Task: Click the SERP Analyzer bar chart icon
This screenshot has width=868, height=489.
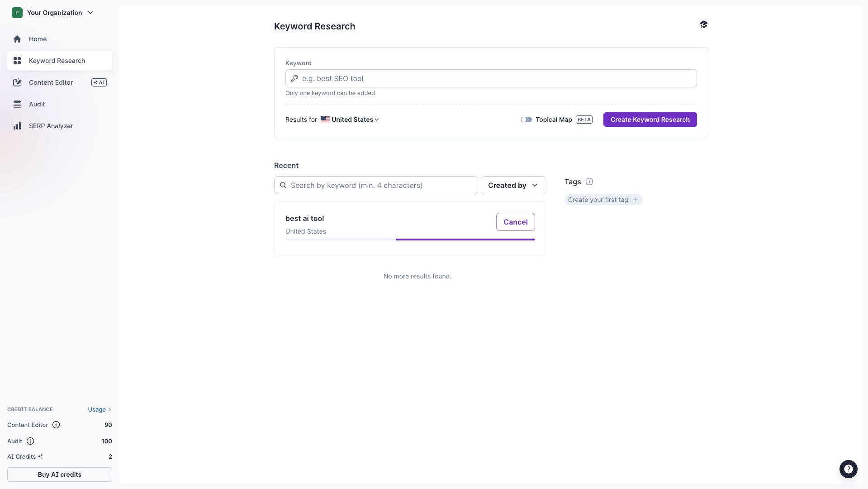Action: (17, 125)
